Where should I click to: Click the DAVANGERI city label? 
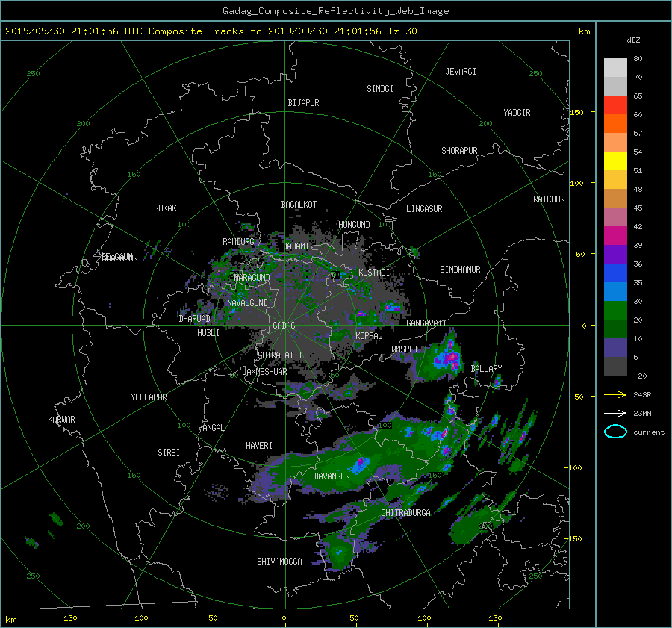tap(334, 476)
